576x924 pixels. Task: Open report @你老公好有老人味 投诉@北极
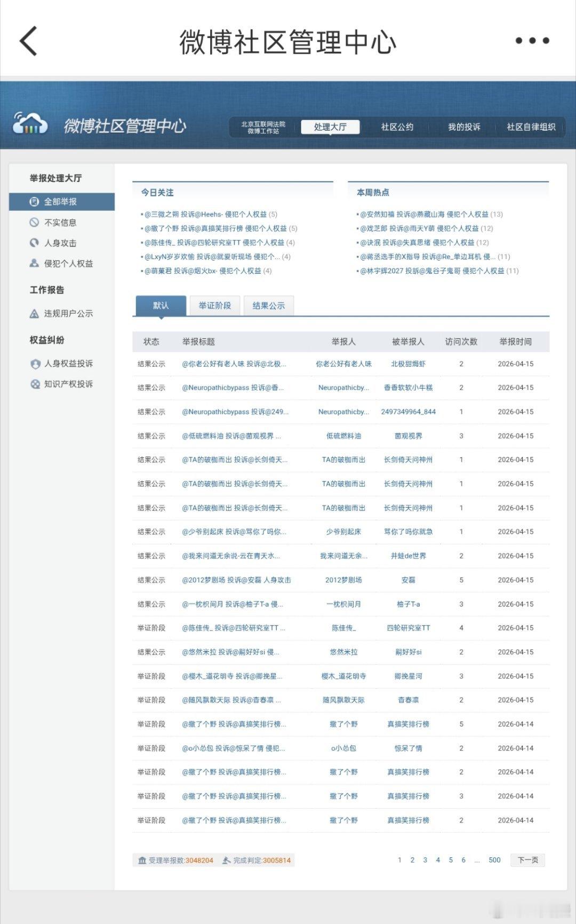[x=234, y=364]
